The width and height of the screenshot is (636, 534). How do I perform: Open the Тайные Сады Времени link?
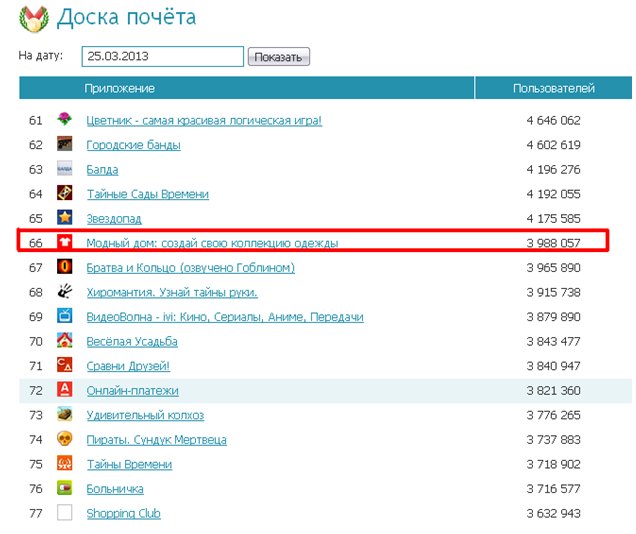pos(148,194)
